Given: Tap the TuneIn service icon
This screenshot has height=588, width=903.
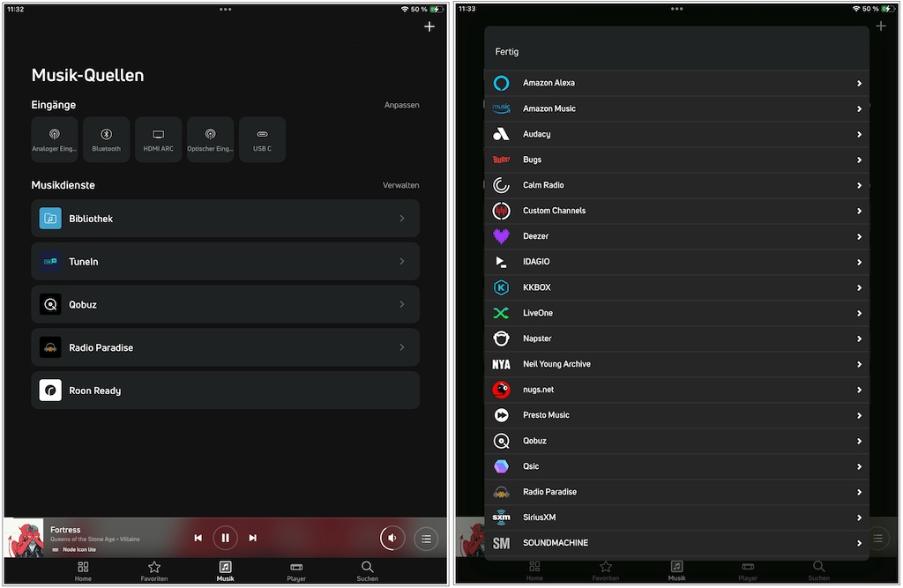Looking at the screenshot, I should click(x=50, y=262).
